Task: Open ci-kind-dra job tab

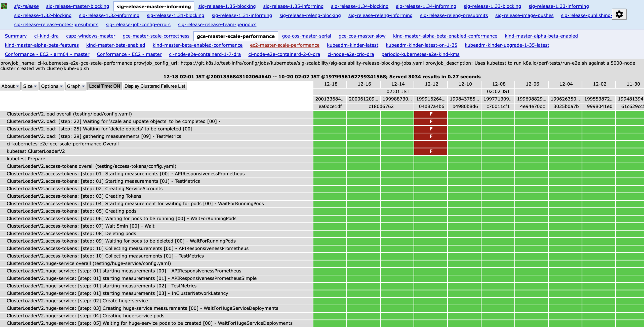Action: click(46, 36)
